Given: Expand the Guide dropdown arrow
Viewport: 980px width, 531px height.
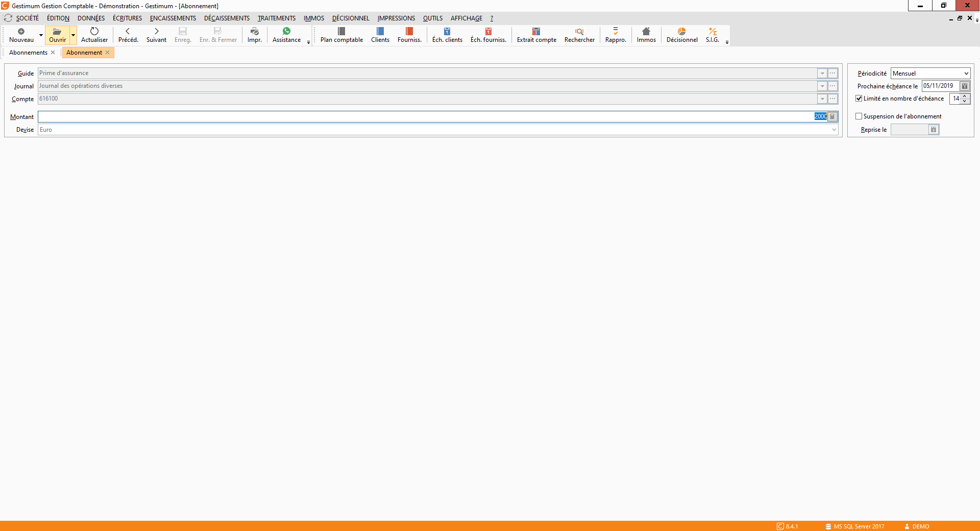Looking at the screenshot, I should [822, 74].
